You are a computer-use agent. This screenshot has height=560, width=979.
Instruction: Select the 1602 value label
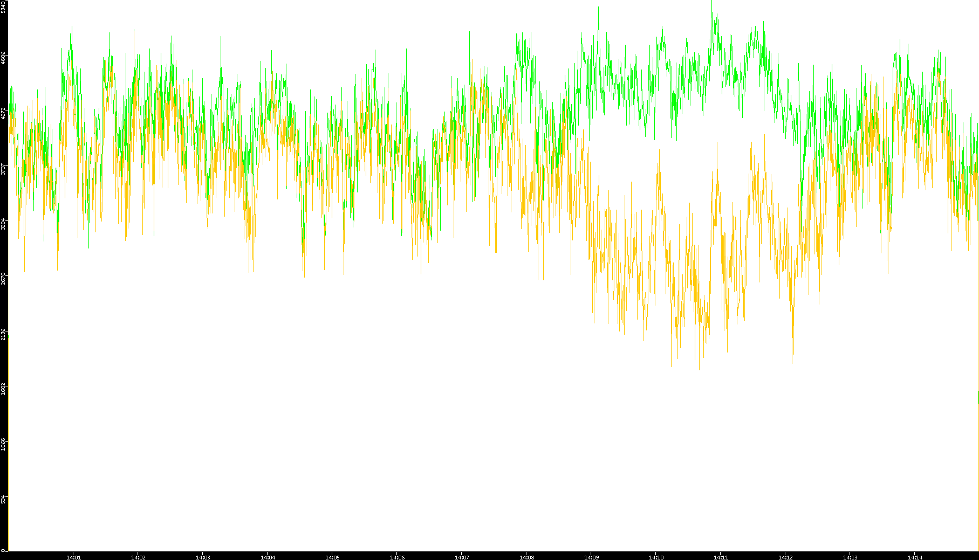coord(4,389)
